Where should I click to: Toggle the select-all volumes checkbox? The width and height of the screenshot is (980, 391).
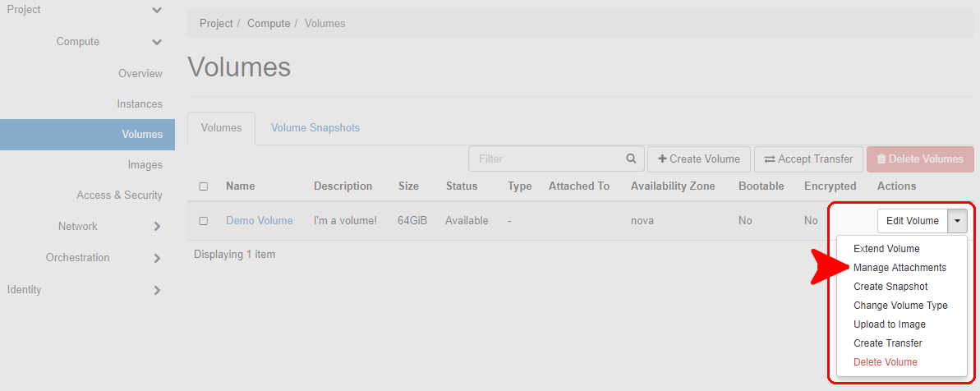pyautogui.click(x=204, y=186)
